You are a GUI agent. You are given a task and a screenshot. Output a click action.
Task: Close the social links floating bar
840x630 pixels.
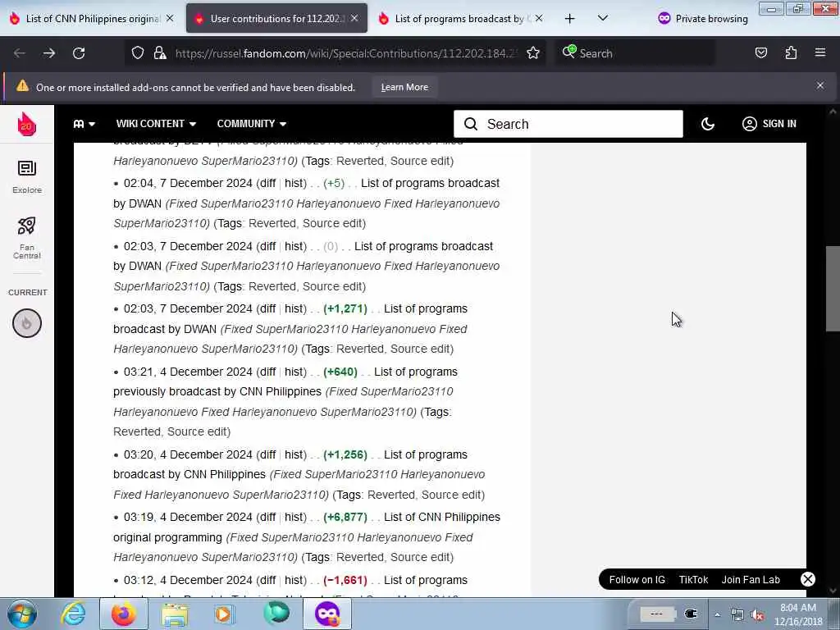pyautogui.click(x=808, y=579)
